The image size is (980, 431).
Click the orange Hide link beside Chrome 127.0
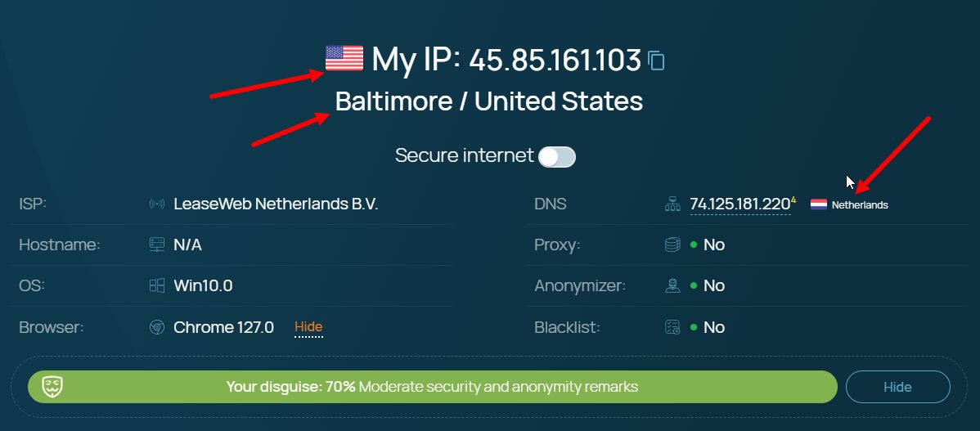pos(308,327)
